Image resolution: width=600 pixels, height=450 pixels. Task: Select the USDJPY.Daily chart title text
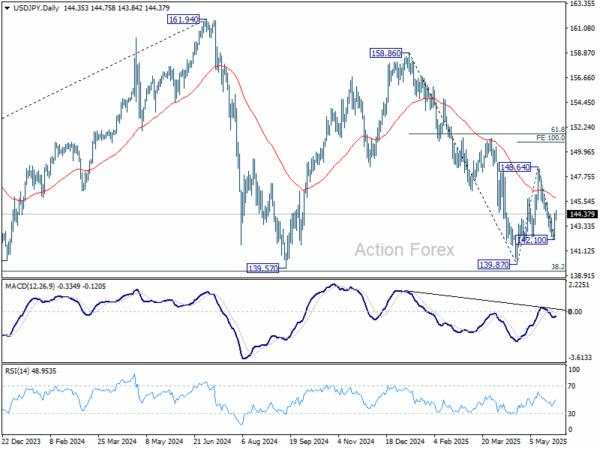(x=35, y=8)
